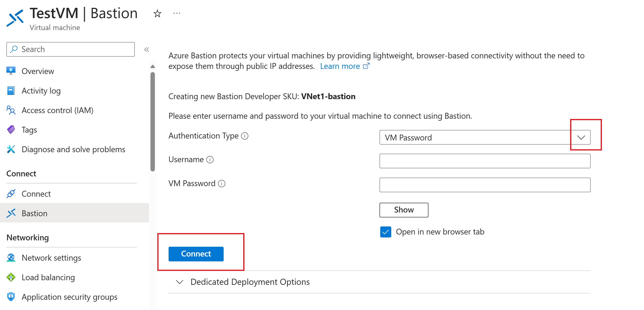Click the VM Password info icon
The height and width of the screenshot is (310, 644).
click(222, 184)
